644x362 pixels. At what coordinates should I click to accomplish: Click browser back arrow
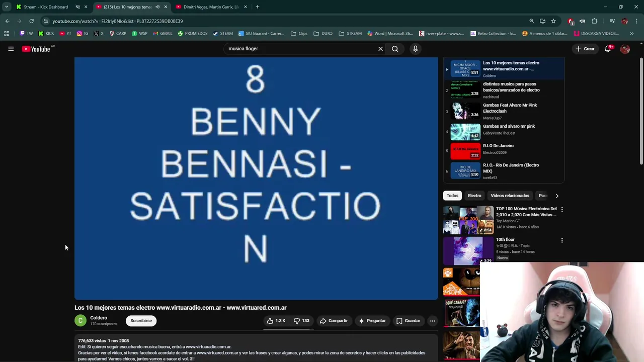point(7,21)
